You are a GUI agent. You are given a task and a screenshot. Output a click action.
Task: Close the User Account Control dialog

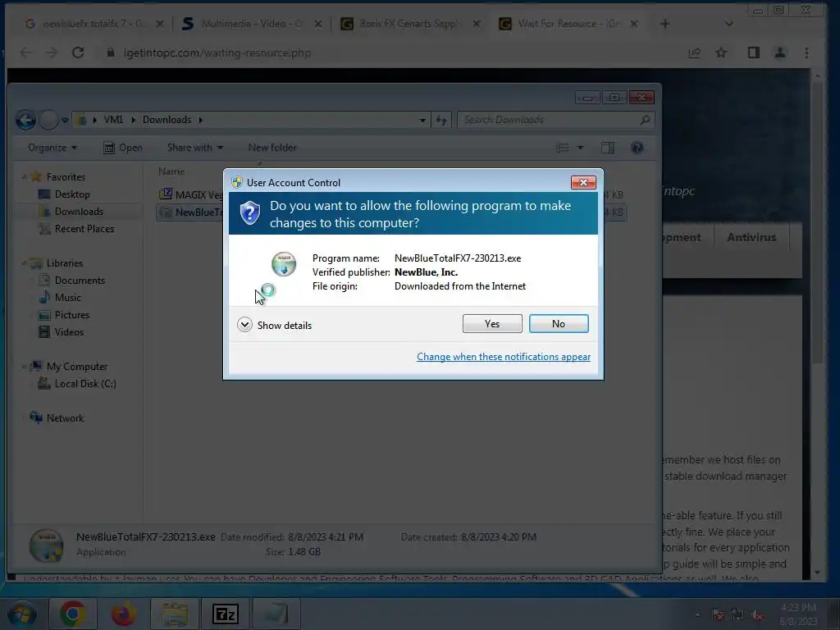[583, 183]
